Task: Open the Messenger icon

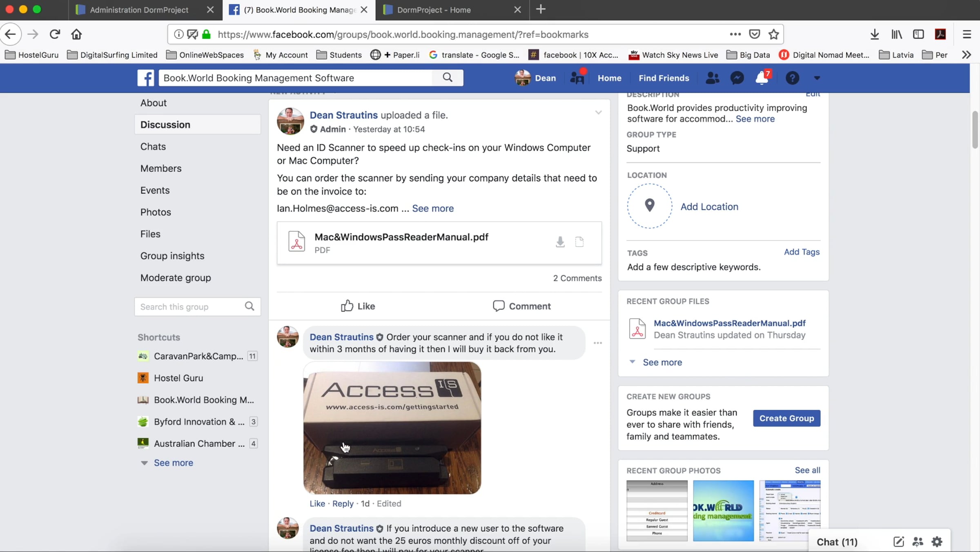Action: tap(737, 78)
